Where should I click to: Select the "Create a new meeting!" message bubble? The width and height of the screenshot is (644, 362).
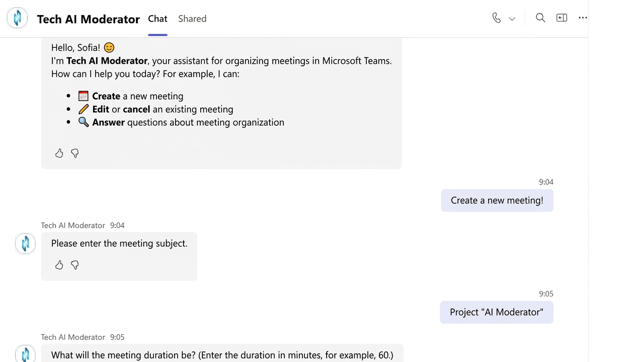pyautogui.click(x=497, y=201)
